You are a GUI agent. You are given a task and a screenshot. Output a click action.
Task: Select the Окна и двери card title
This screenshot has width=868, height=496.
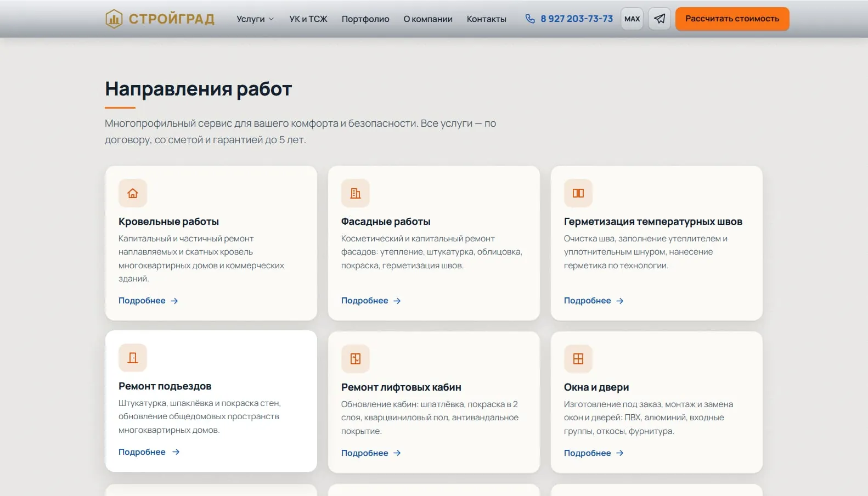click(596, 387)
